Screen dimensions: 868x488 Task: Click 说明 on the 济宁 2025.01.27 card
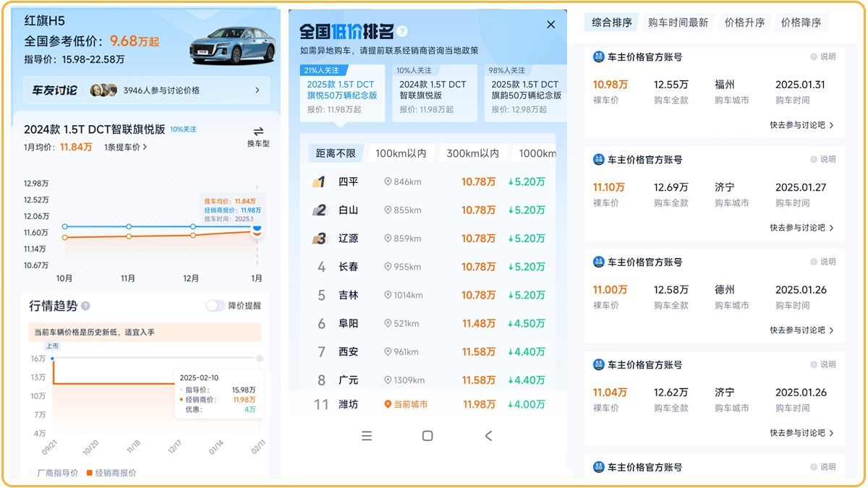coord(823,159)
